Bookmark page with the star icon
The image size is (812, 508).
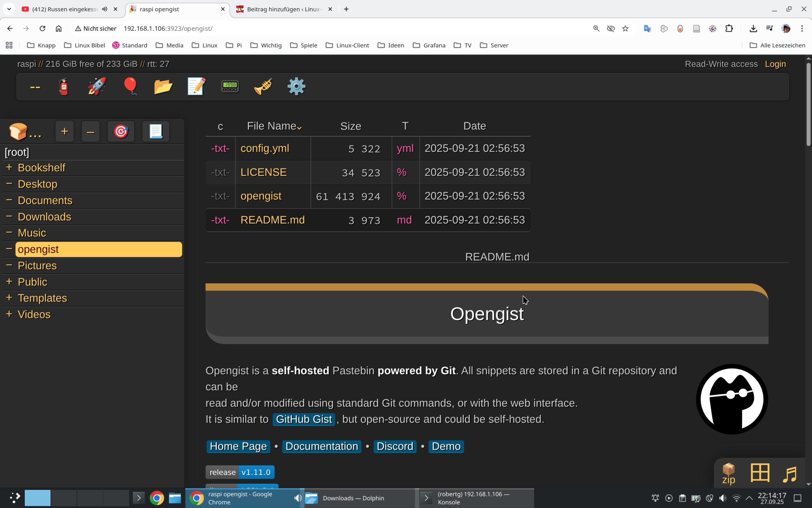[x=625, y=29]
